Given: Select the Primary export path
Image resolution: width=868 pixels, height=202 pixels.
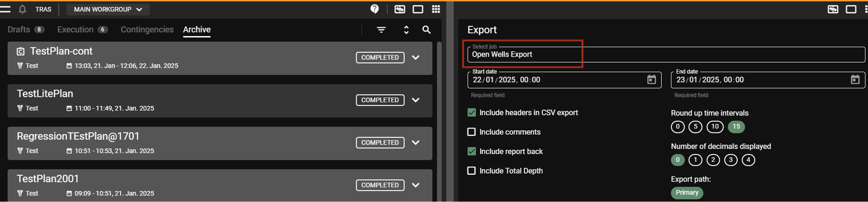Looking at the screenshot, I should (x=687, y=193).
